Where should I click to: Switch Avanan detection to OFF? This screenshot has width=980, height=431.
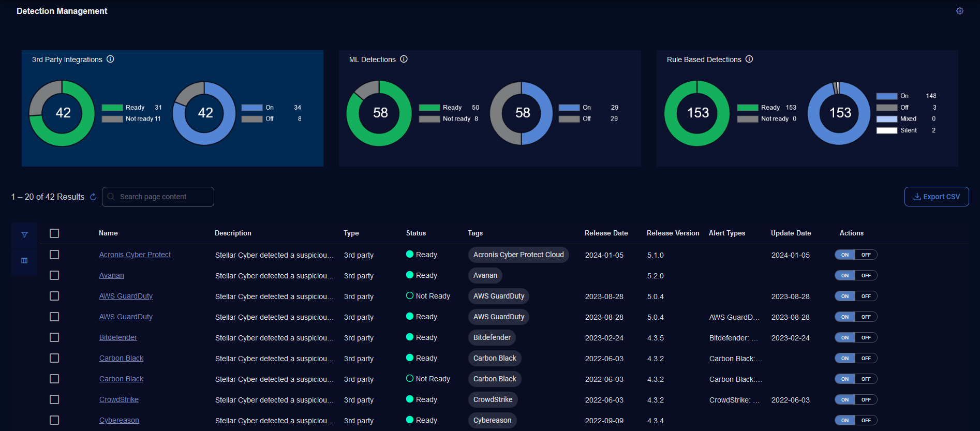866,276
